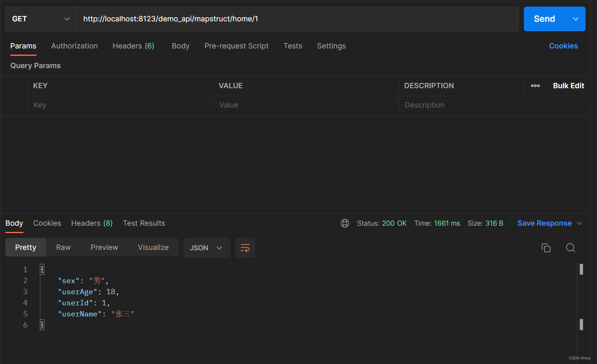Screen dimensions: 597x364
Task: Click the DESCRIPTION column header
Action: click(x=429, y=86)
